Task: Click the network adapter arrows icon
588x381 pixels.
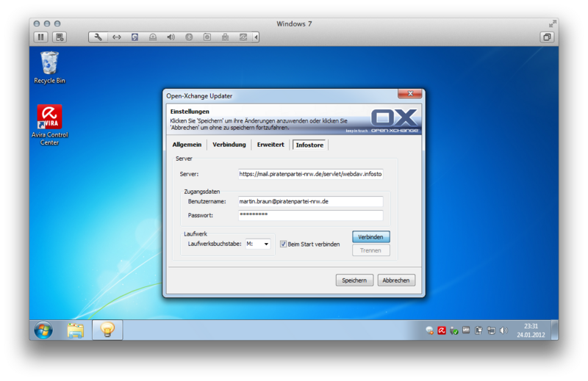Action: (117, 37)
